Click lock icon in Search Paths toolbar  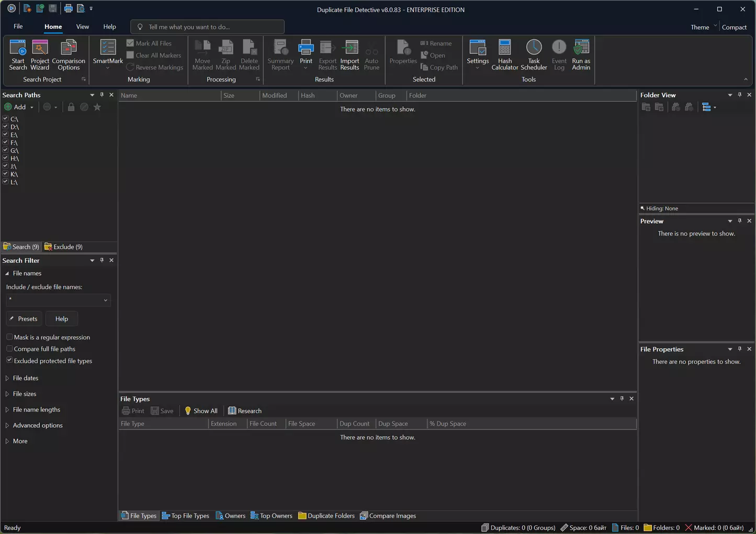(71, 107)
